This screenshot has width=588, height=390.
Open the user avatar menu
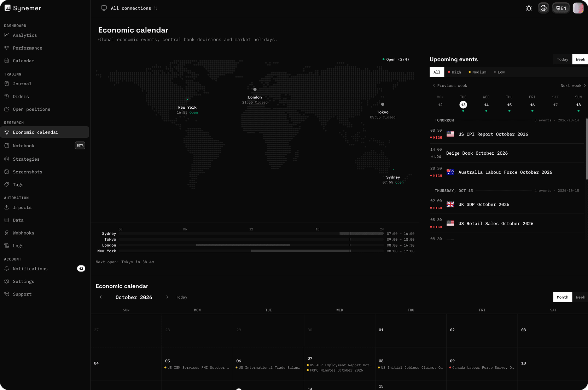(578, 8)
